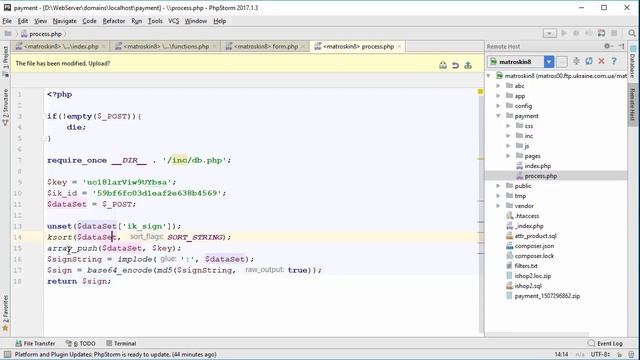Click the red Stop square in the toolbar
Viewport: 640px width, 360px height.
(x=614, y=33)
